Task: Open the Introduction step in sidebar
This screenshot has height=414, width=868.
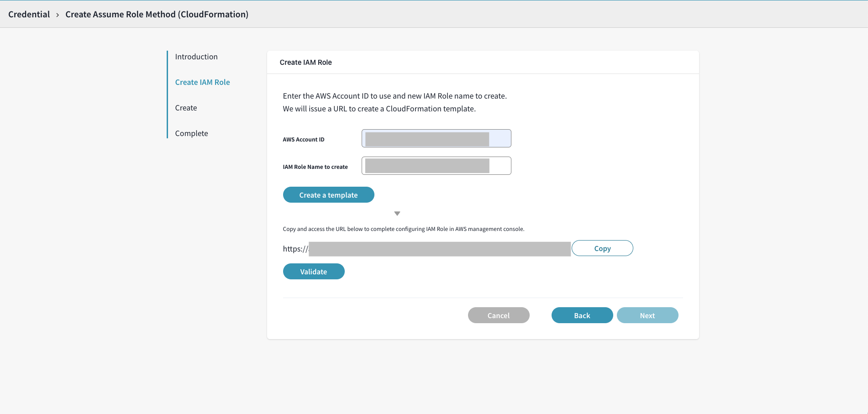Action: point(196,57)
